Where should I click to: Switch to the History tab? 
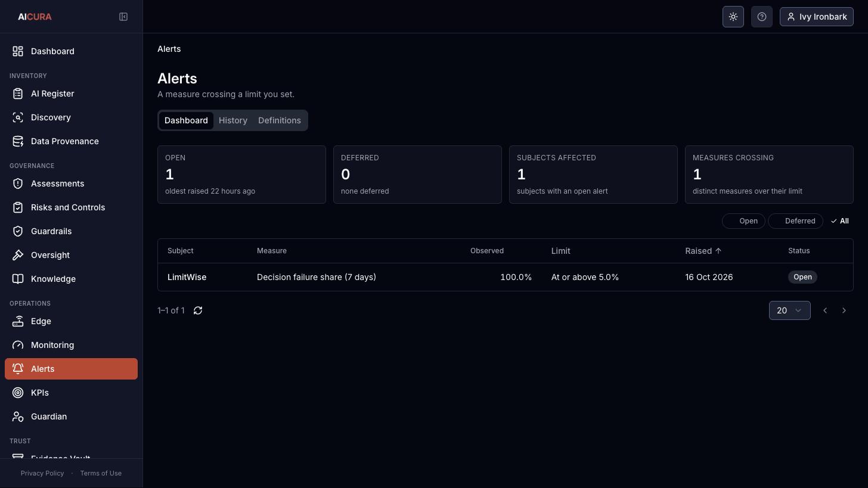pyautogui.click(x=233, y=120)
